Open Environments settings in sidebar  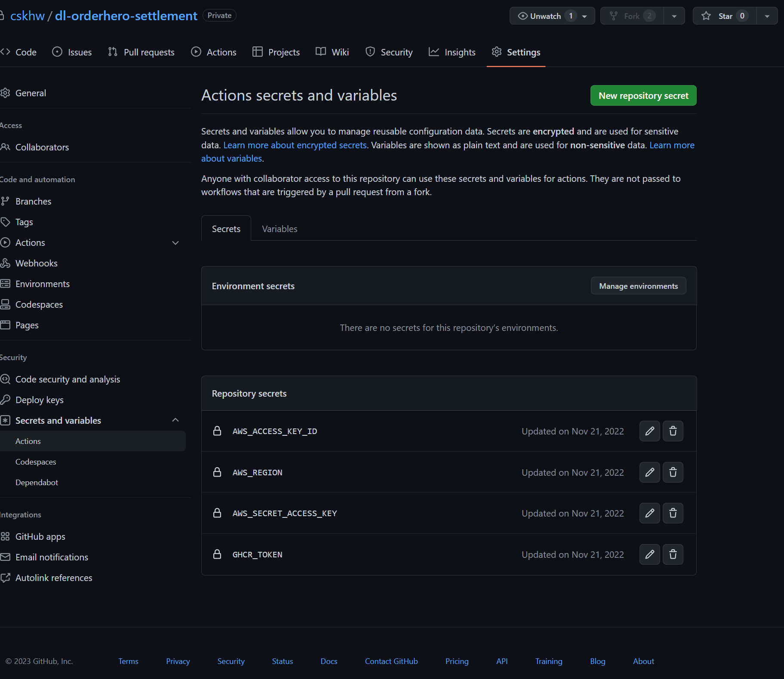[43, 284]
